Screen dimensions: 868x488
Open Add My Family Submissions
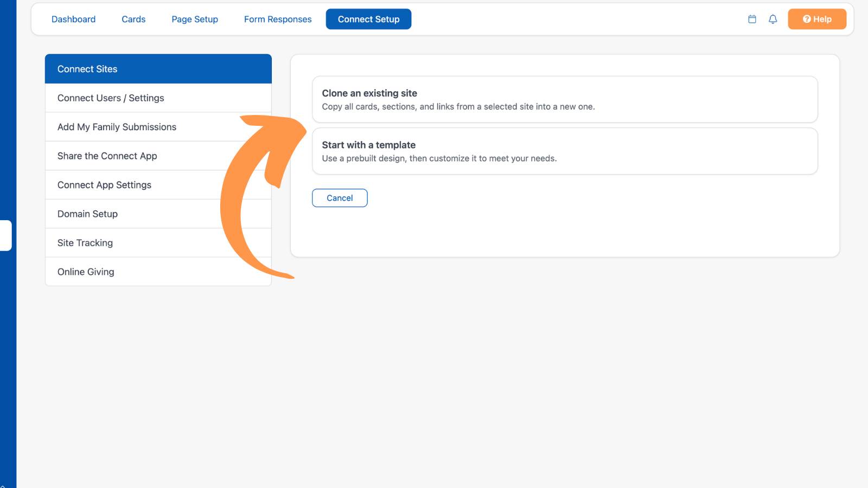[x=158, y=127]
